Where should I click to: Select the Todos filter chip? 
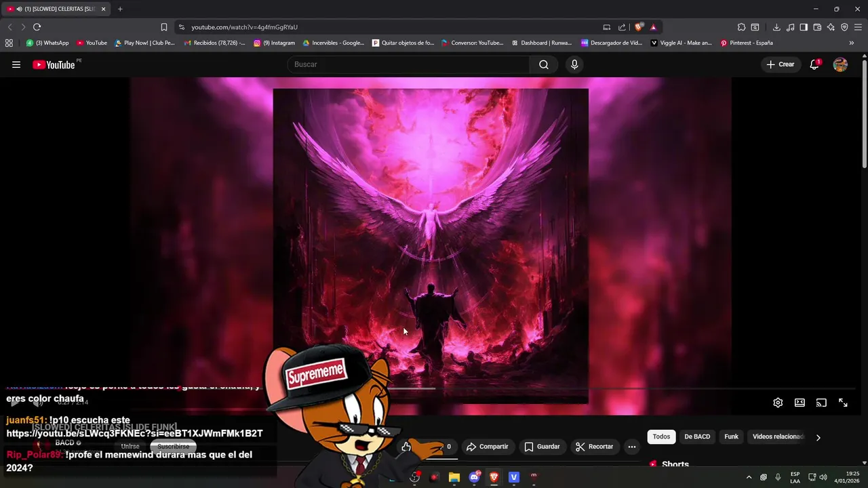(x=661, y=436)
